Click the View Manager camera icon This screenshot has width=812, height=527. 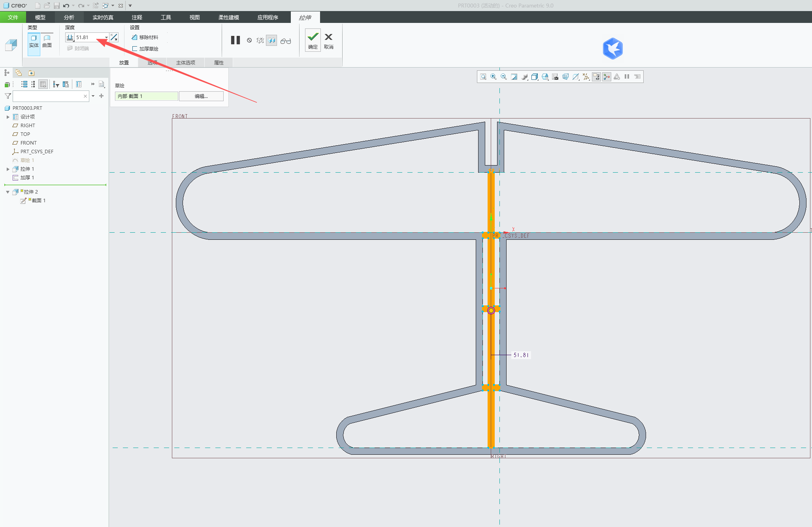(555, 77)
